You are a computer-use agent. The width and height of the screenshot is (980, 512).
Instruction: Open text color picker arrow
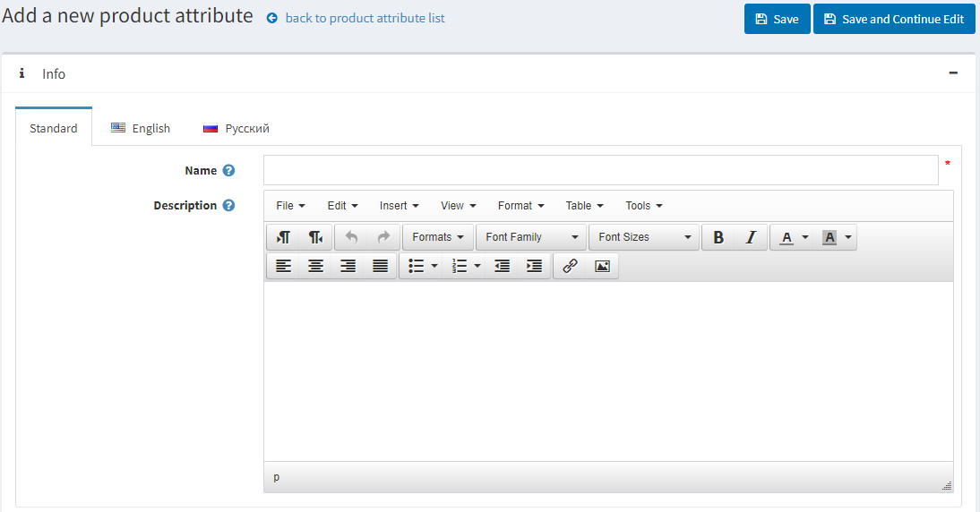click(x=804, y=237)
